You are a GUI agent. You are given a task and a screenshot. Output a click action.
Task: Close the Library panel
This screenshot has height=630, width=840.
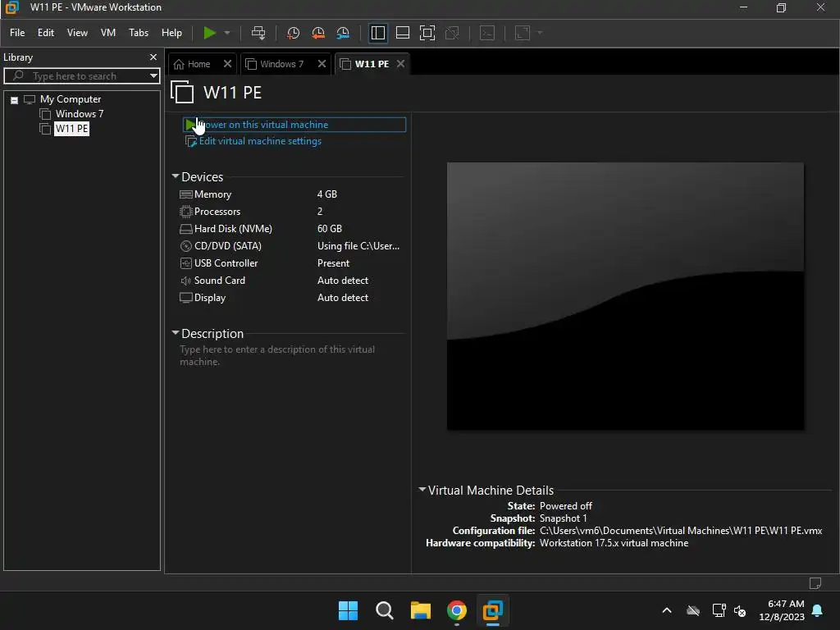(x=153, y=57)
